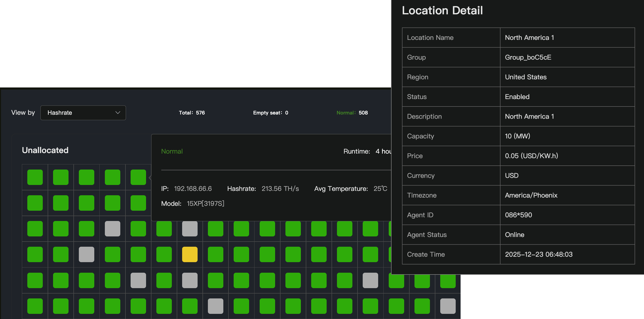This screenshot has height=319, width=644.
Task: Click the Total: 576 counter
Action: click(192, 113)
